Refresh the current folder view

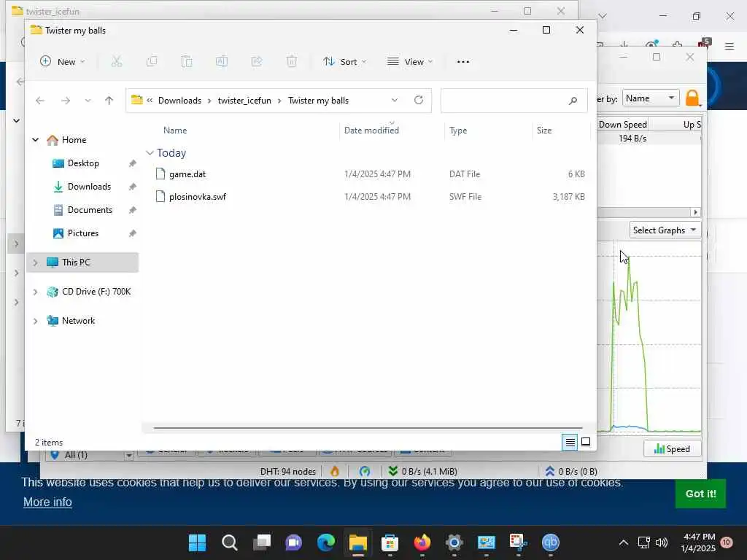click(419, 100)
